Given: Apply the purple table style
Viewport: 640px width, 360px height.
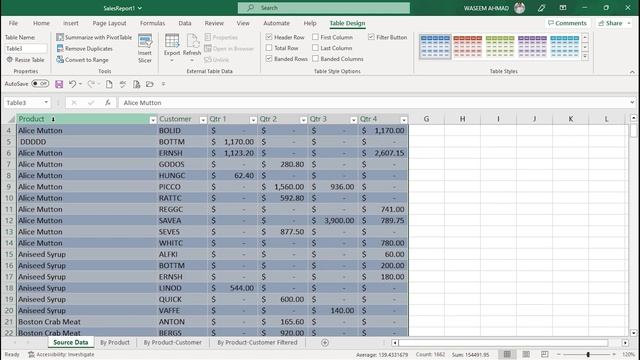Looking at the screenshot, I should pyautogui.click(x=532, y=47).
